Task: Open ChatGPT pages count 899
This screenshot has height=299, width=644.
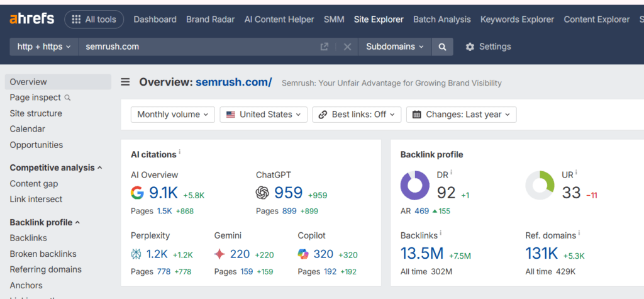Action: pos(289,211)
